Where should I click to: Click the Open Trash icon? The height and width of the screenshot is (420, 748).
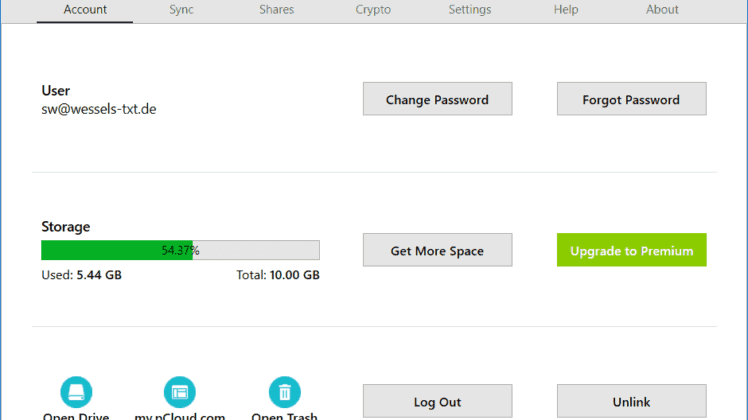coord(285,393)
